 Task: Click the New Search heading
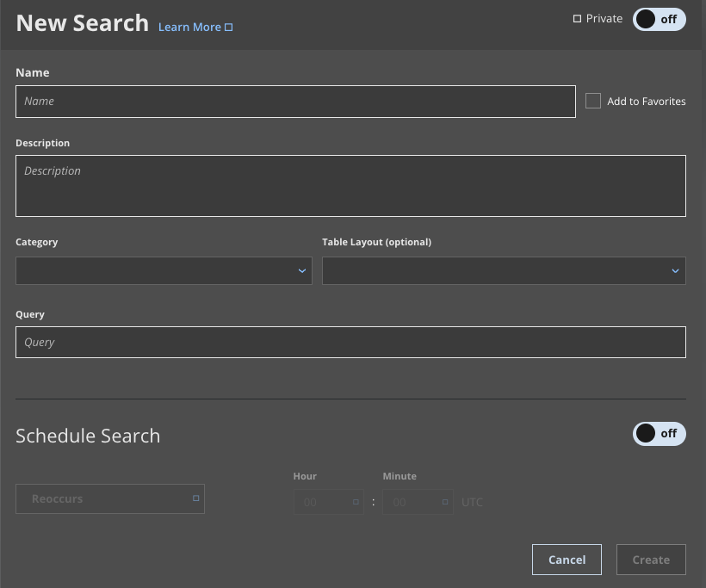coord(83,23)
